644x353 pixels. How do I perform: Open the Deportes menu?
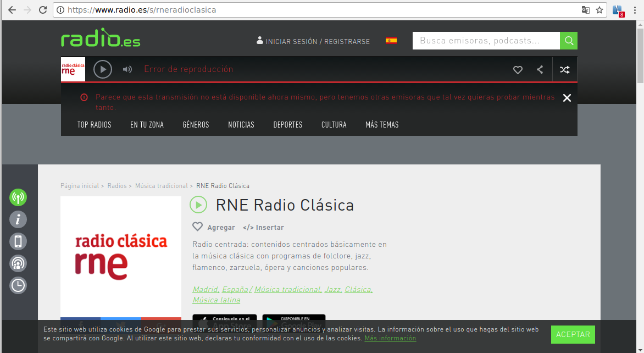(288, 124)
